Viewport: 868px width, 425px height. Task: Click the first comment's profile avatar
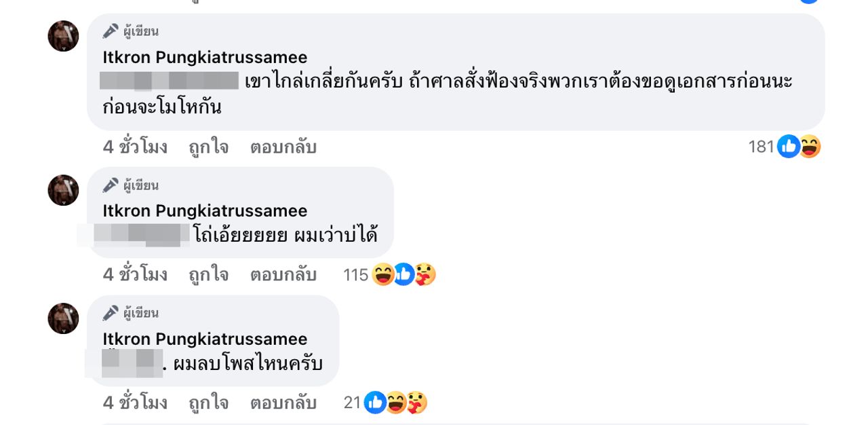(63, 36)
